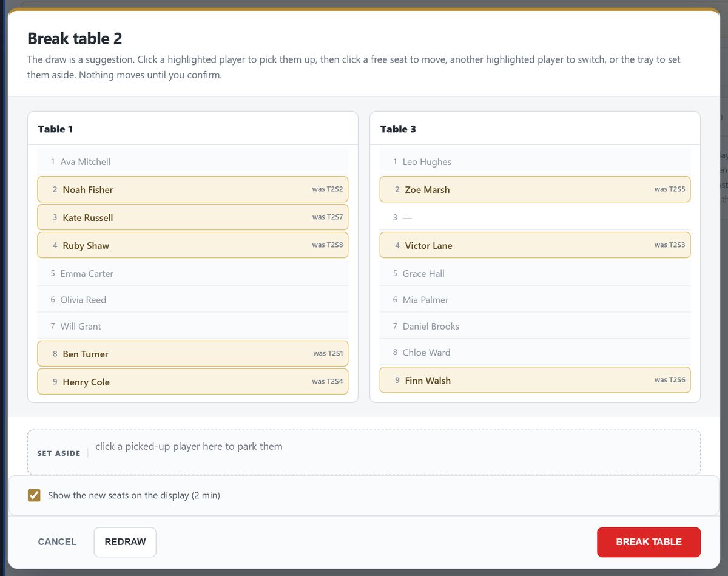Select Ruby Shaw's highlighted seat
The width and height of the screenshot is (728, 576).
pos(193,245)
